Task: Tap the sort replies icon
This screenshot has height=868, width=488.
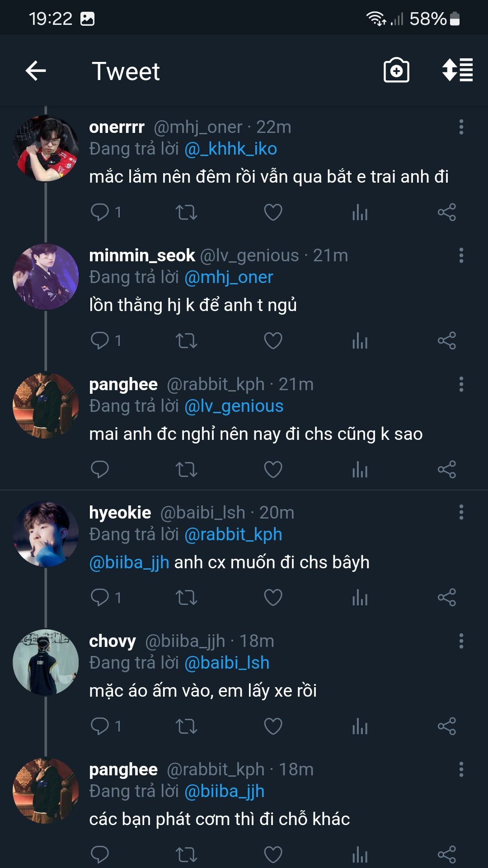Action: [x=457, y=71]
